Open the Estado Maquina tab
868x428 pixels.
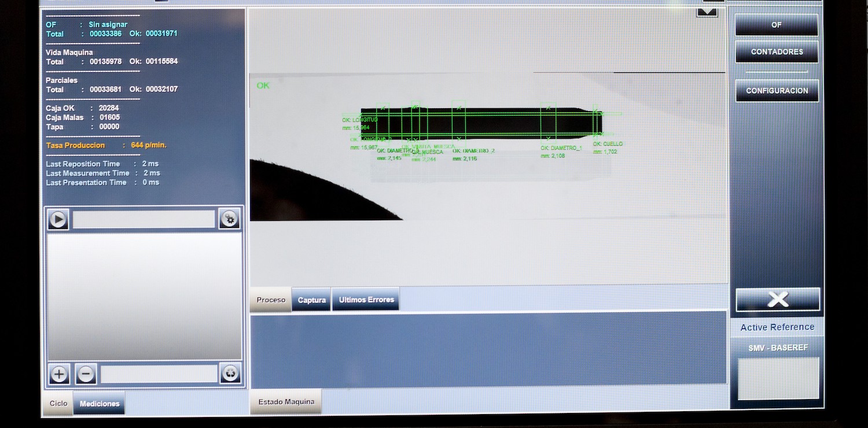pos(286,402)
